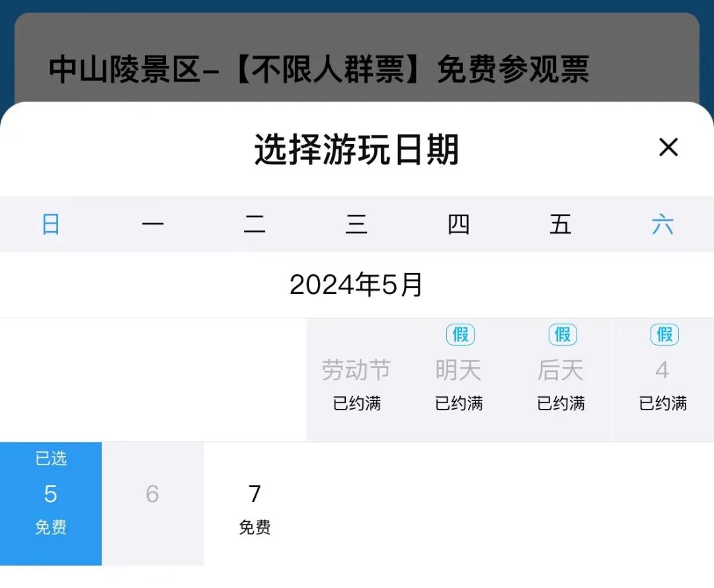Tap the 假 holiday badge above 4

(x=664, y=334)
